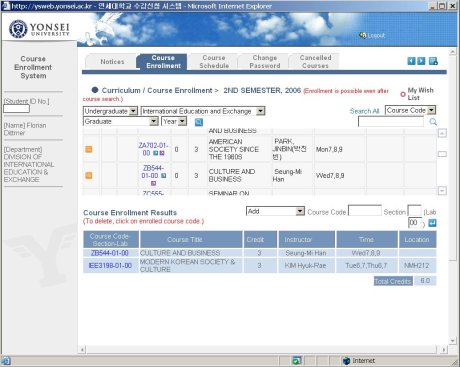Click horizontal scrollbar right arrow

tap(443, 350)
